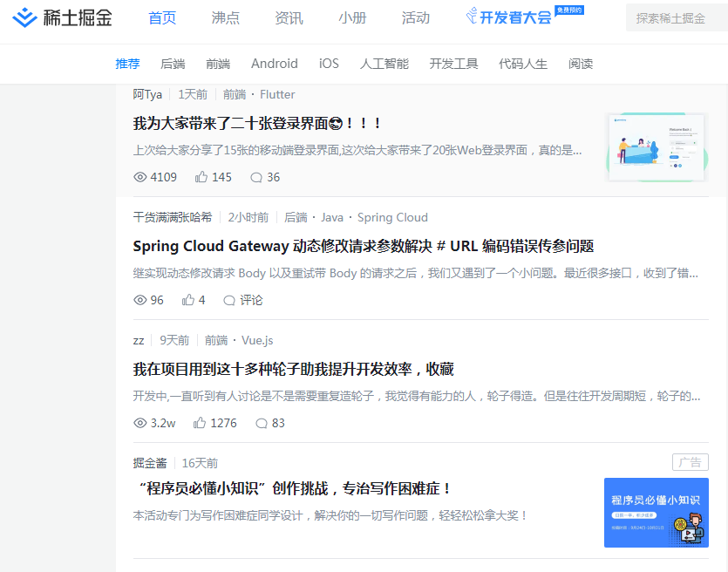Click the 广告 label on the bottom post
The image size is (728, 572).
[690, 462]
